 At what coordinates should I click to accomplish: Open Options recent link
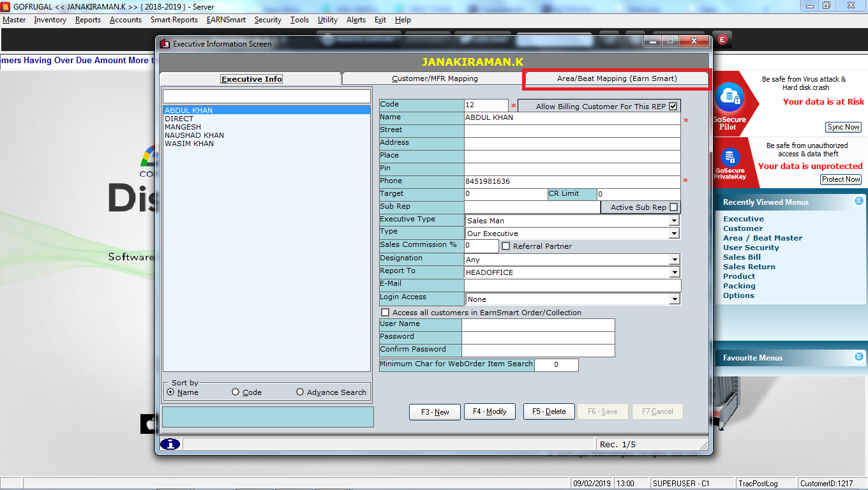click(738, 295)
